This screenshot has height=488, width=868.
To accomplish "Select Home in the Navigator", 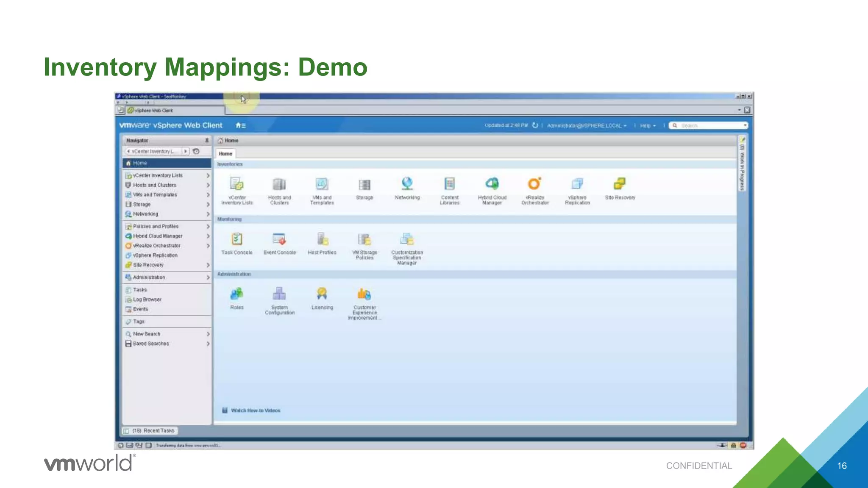I will [x=167, y=163].
